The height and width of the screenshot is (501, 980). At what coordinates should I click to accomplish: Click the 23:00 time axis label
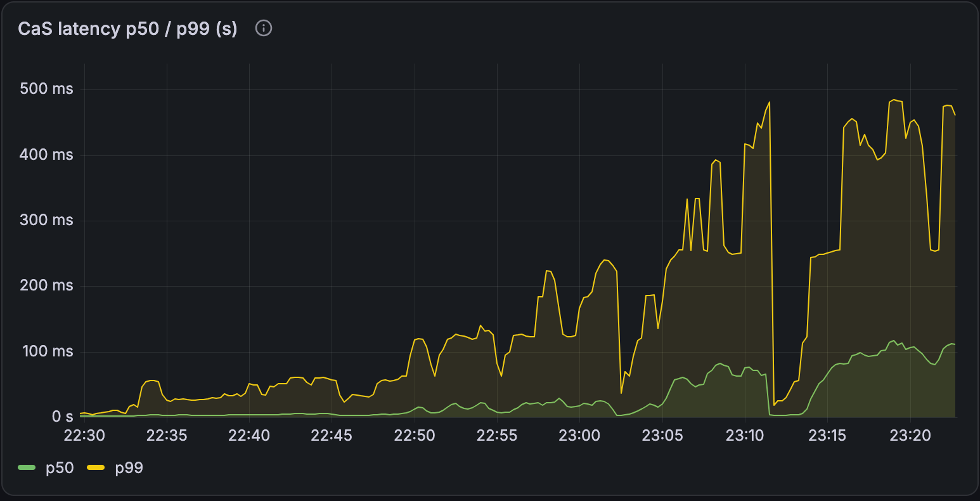click(x=579, y=436)
